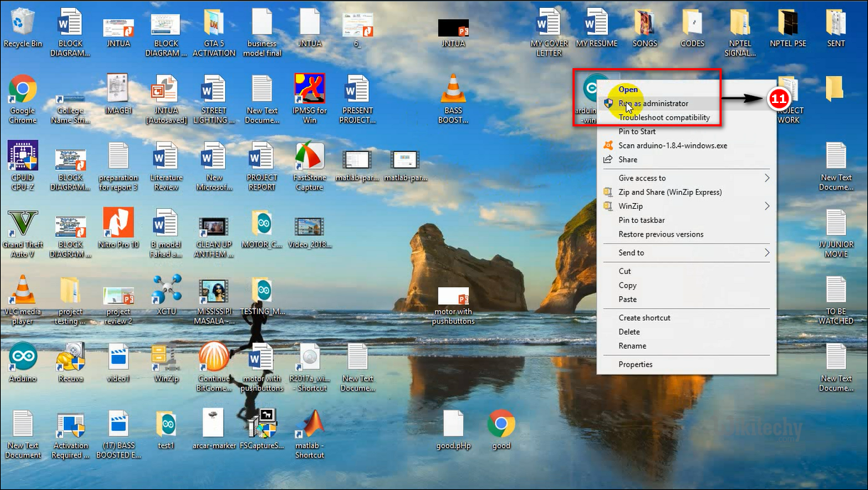Launch FastStone Capture
The image size is (868, 490).
(x=310, y=156)
